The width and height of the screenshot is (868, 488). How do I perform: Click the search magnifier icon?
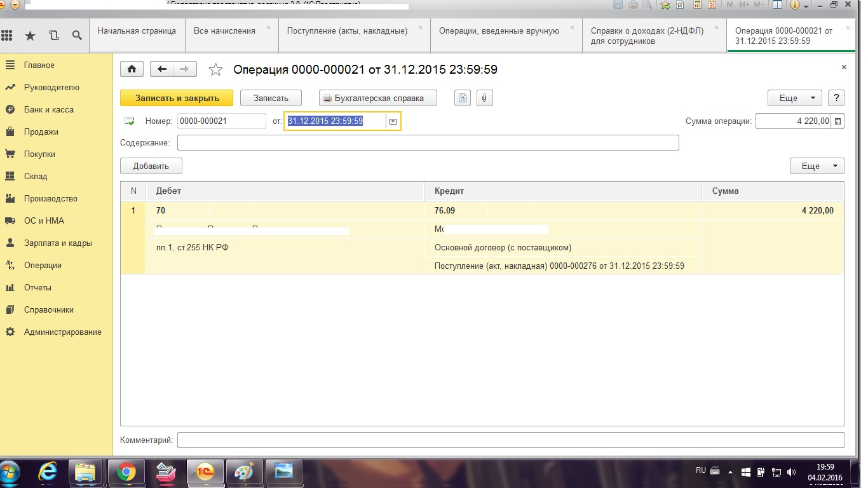click(77, 36)
